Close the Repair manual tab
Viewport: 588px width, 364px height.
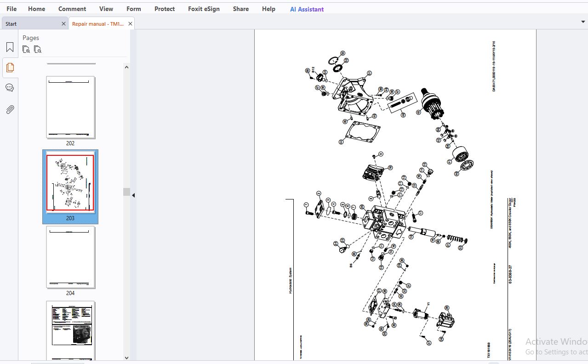coord(130,24)
